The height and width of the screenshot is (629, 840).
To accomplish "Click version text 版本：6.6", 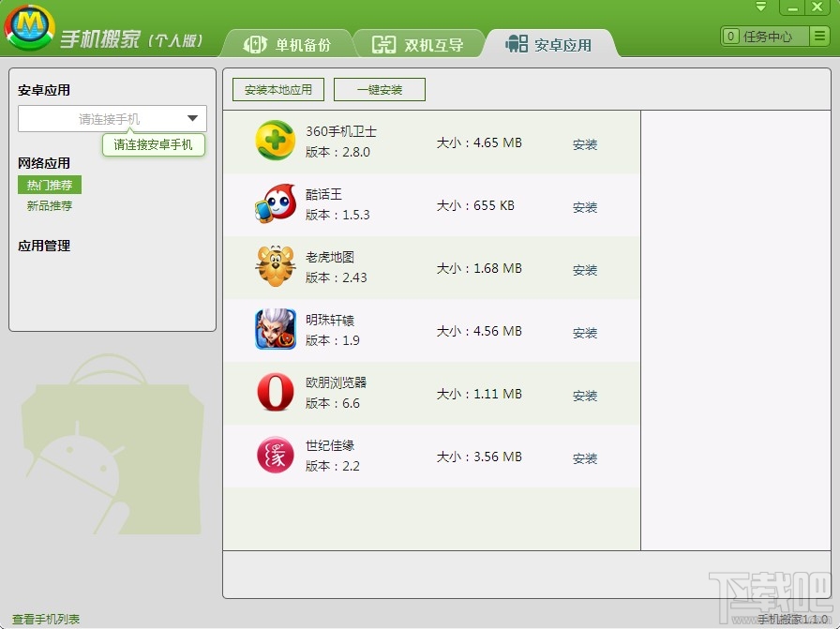I will pyautogui.click(x=332, y=403).
